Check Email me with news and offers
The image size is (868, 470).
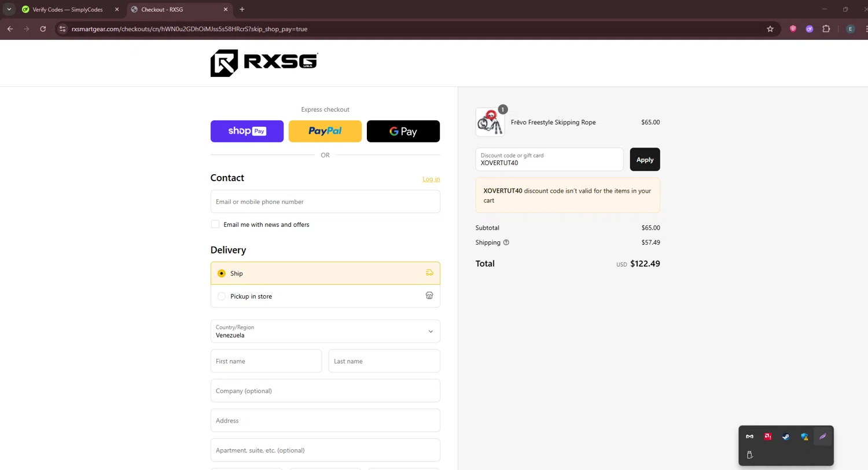point(215,224)
